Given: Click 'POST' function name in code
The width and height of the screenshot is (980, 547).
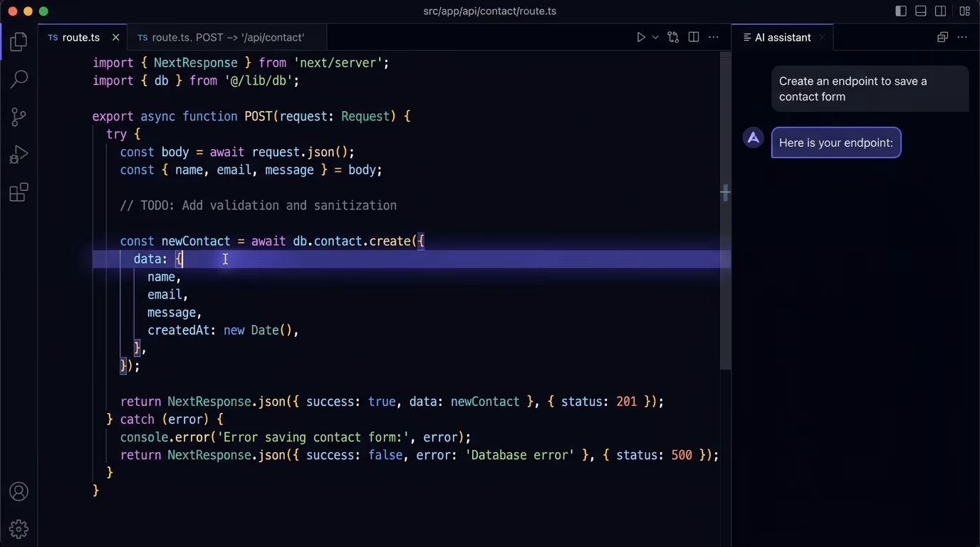Looking at the screenshot, I should [x=259, y=116].
